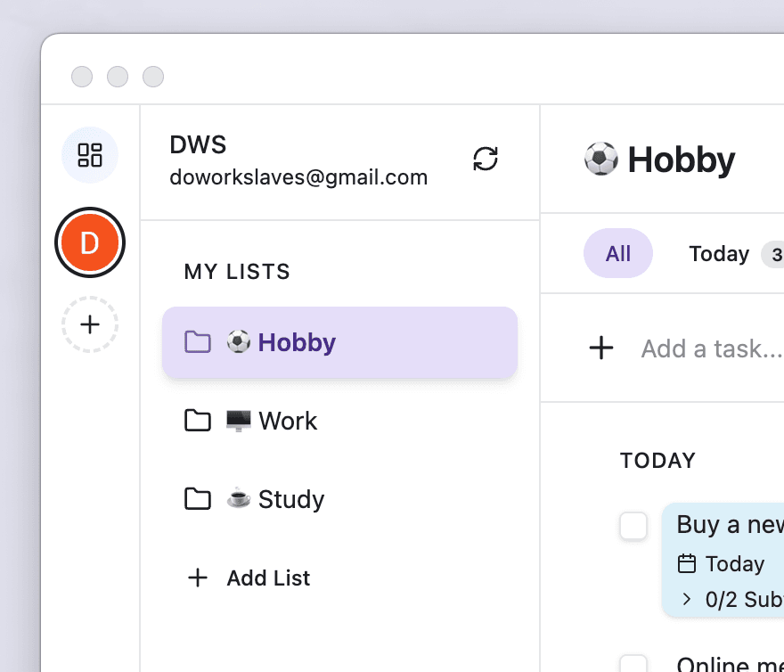Tick the Online task checkbox at bottom
The height and width of the screenshot is (672, 784).
click(x=633, y=664)
